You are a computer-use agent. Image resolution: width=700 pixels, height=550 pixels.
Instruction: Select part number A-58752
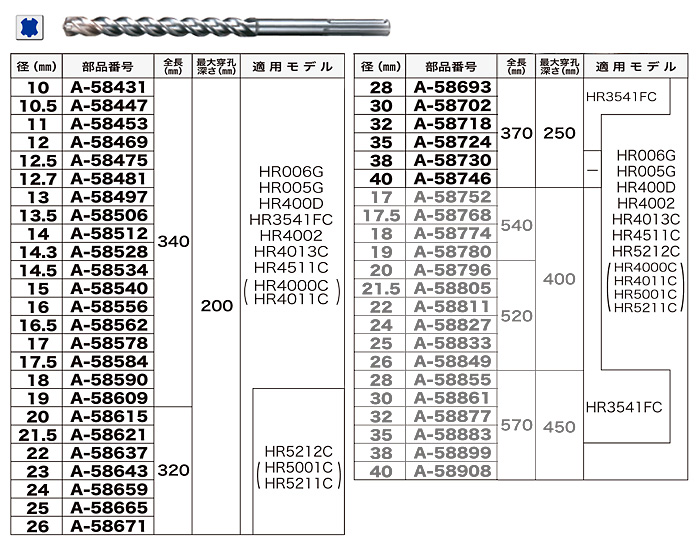click(452, 197)
